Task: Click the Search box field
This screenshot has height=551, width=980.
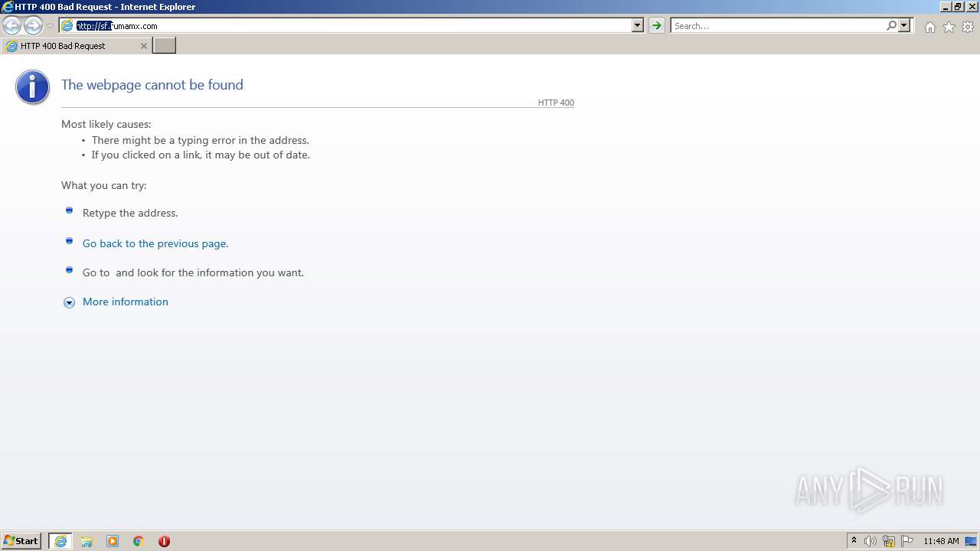Action: [x=777, y=26]
